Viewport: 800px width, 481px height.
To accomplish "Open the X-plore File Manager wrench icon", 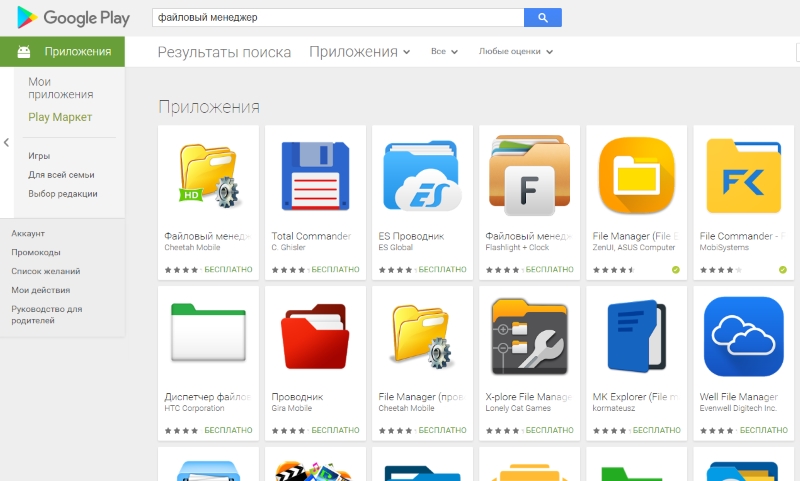I will coord(530,337).
